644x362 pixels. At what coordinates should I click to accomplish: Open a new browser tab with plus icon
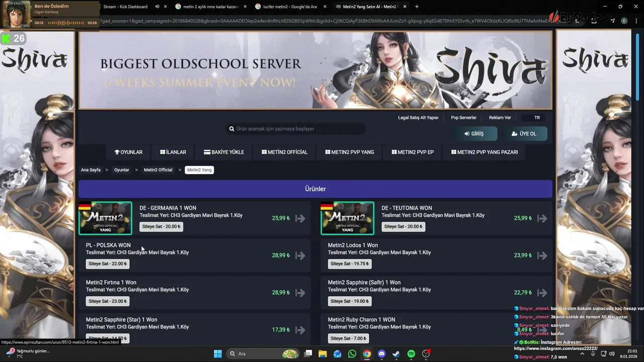[417, 7]
